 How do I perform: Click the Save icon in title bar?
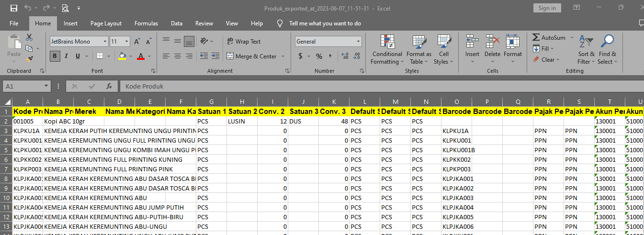[13, 8]
